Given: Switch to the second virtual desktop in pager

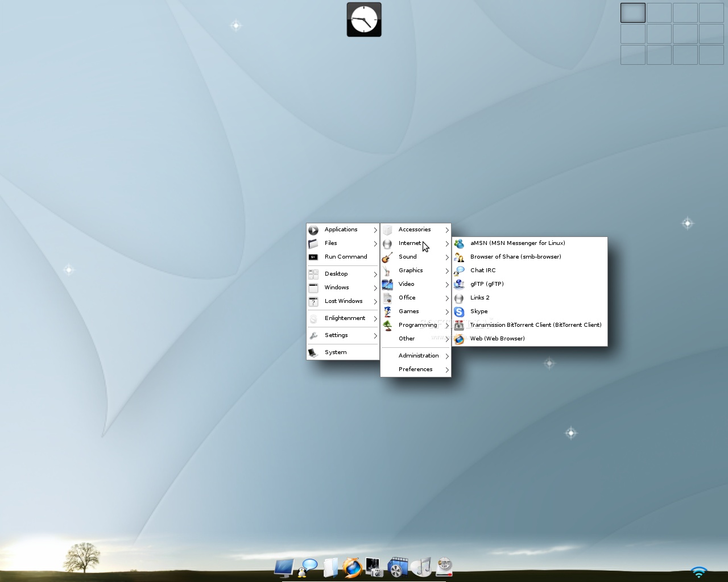Looking at the screenshot, I should point(659,13).
